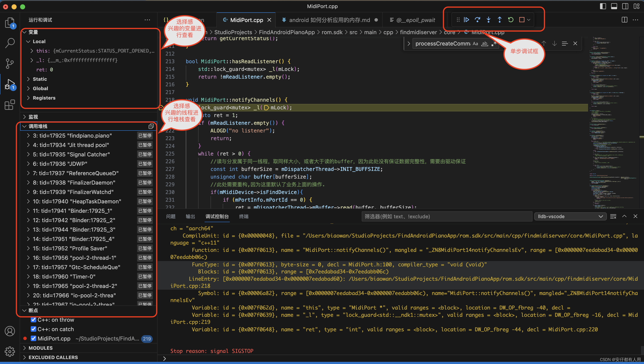Open the Run and Debug view
644x364 pixels.
[10, 84]
